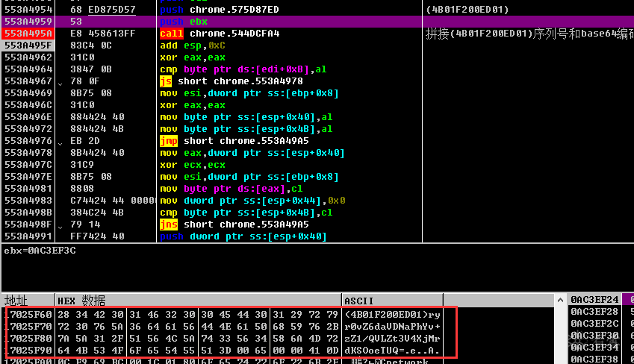Screen dimensions: 634x364
Task: Click hex bytes '68 ED875D57'
Action: tap(103, 9)
